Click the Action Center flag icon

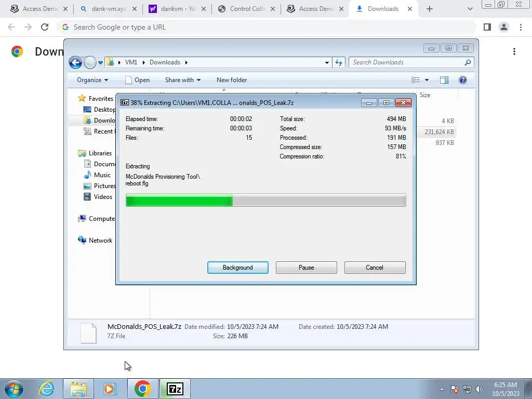(x=455, y=389)
